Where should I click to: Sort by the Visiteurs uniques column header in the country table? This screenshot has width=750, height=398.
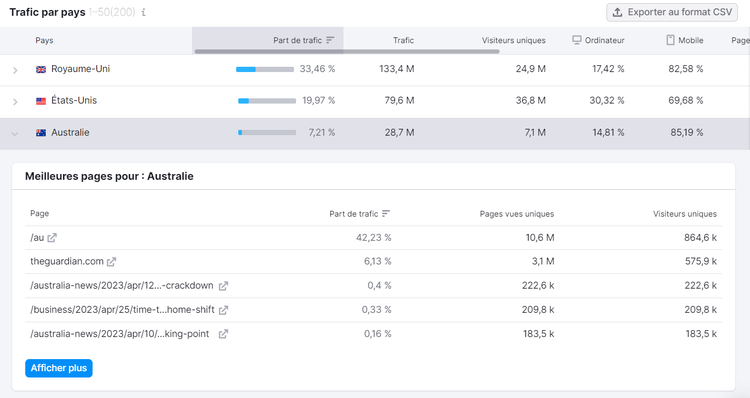point(514,40)
